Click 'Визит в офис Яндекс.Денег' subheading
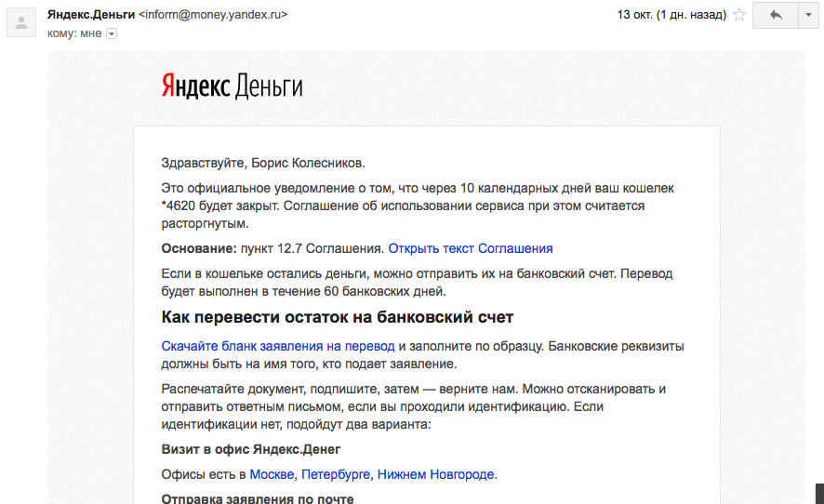 251,450
